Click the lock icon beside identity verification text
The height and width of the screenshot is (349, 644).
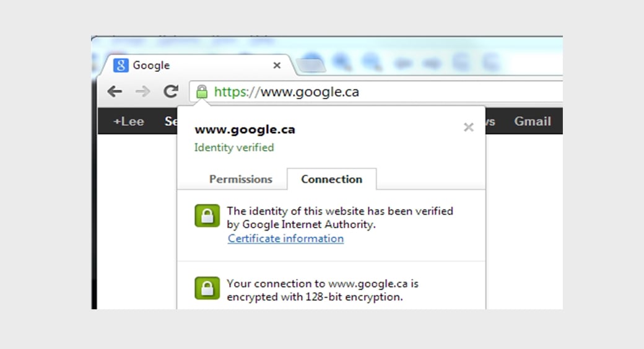coord(207,216)
